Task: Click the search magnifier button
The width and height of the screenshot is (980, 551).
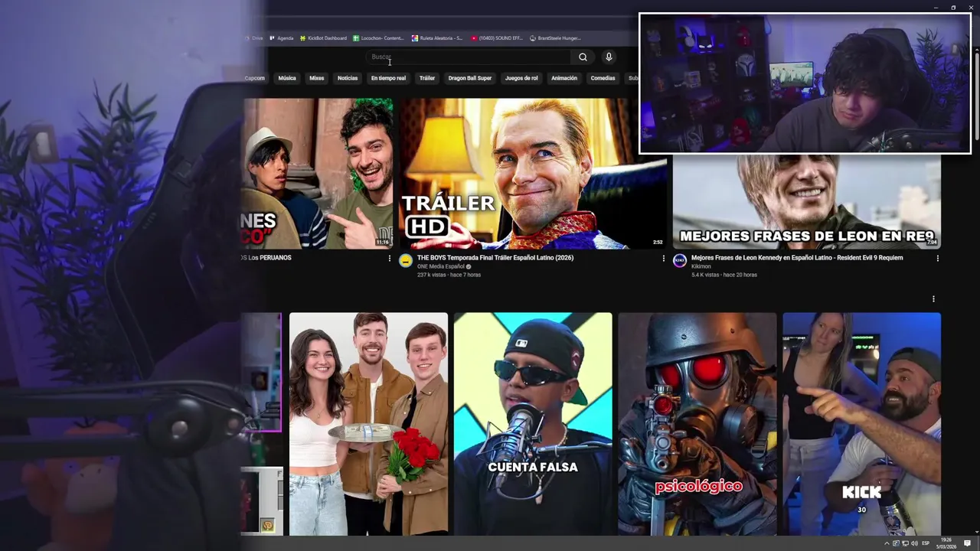Action: coord(583,57)
